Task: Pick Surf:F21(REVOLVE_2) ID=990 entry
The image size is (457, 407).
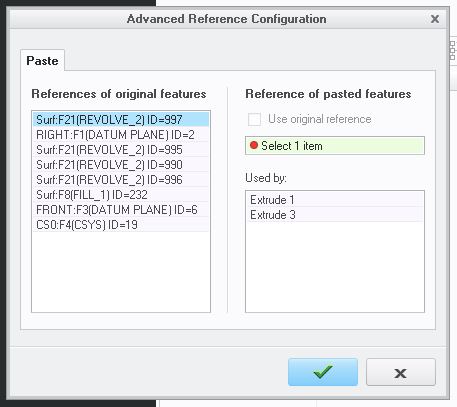Action: click(121, 165)
